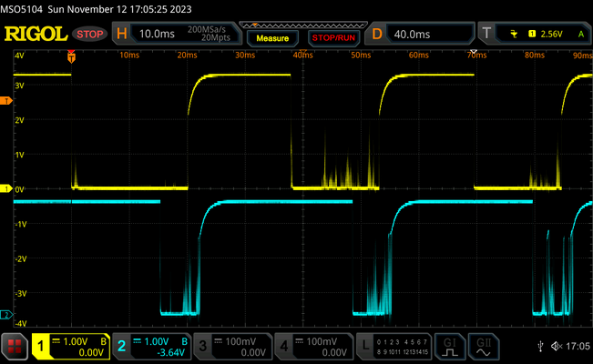Viewport: 593px width, 364px height.
Task: Click the 17:05 clock display
Action: [x=578, y=346]
